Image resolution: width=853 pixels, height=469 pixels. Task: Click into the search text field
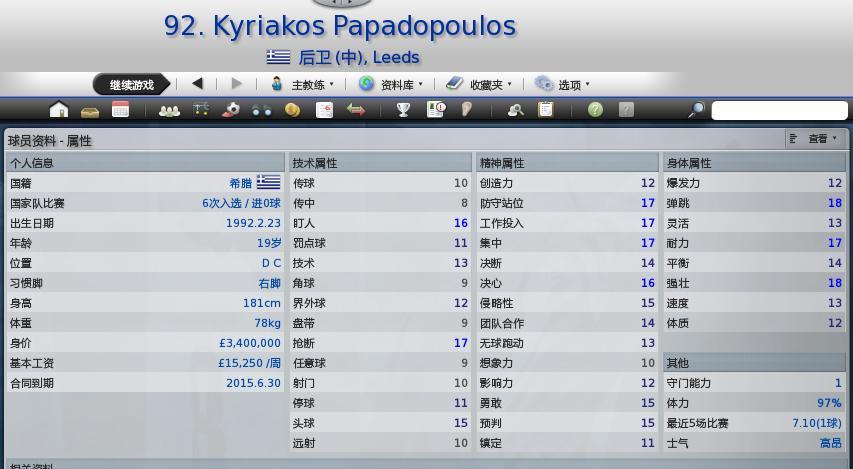coord(779,110)
